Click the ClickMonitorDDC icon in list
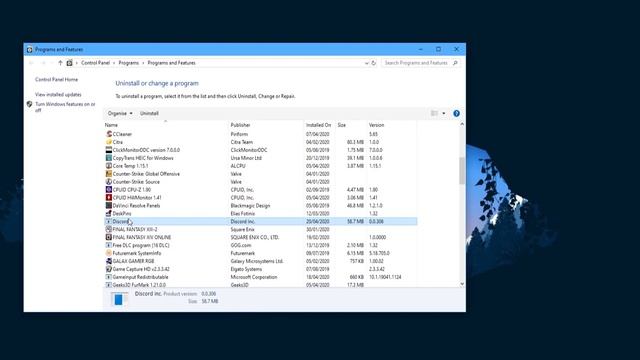Image resolution: width=640 pixels, height=360 pixels. click(109, 150)
